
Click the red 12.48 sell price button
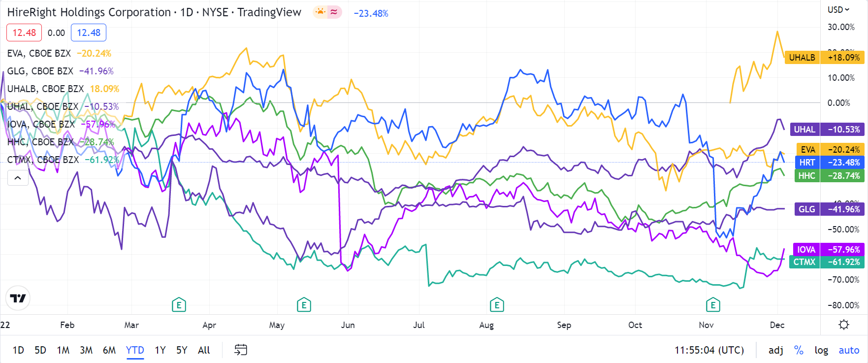click(x=24, y=33)
